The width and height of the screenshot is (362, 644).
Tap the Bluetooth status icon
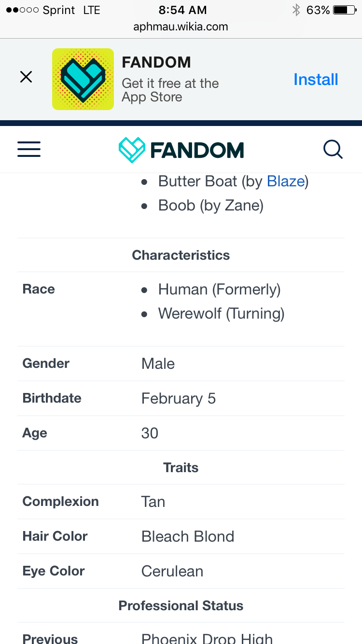click(296, 10)
